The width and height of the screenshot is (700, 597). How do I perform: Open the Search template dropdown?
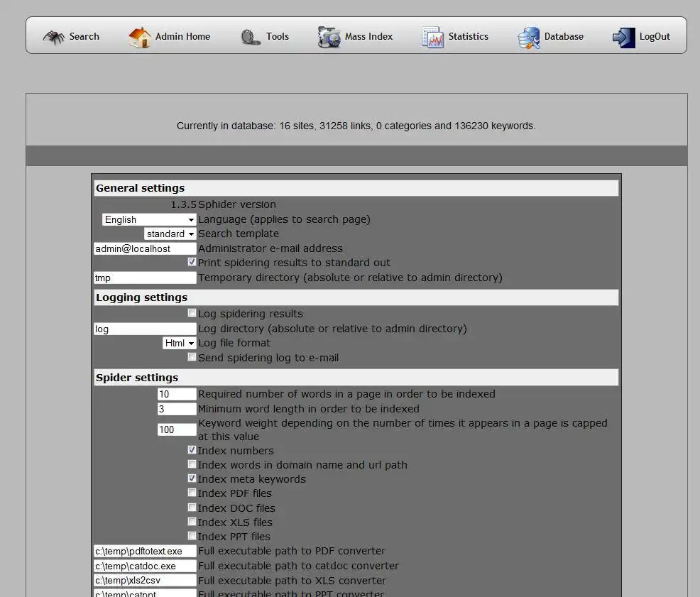pos(170,234)
